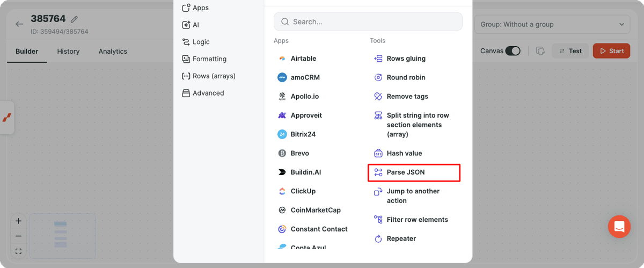Click the Repeater tool icon

(x=378, y=238)
